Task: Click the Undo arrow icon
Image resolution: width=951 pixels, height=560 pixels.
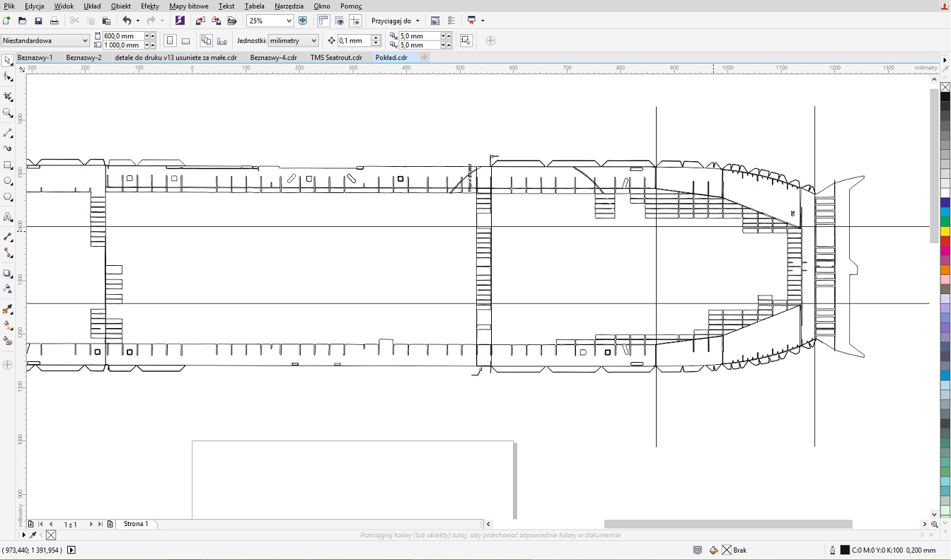Action: coord(127,21)
